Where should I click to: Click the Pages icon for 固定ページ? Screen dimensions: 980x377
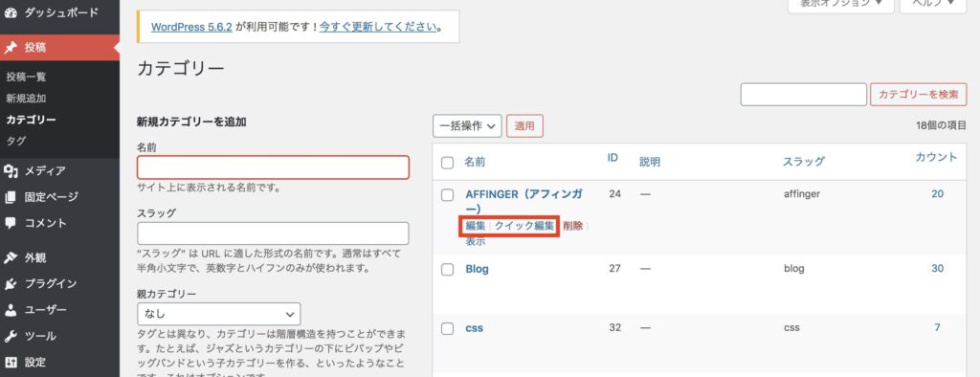[x=10, y=197]
